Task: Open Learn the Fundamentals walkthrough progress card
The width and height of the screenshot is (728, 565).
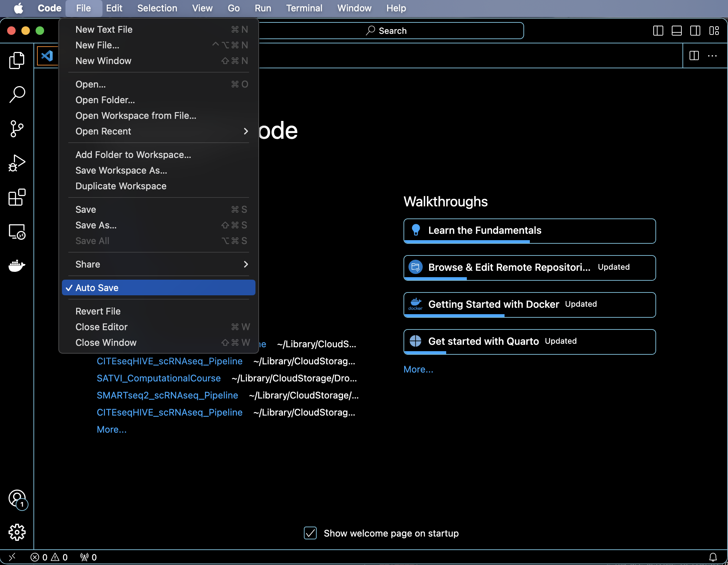Action: [x=529, y=231]
